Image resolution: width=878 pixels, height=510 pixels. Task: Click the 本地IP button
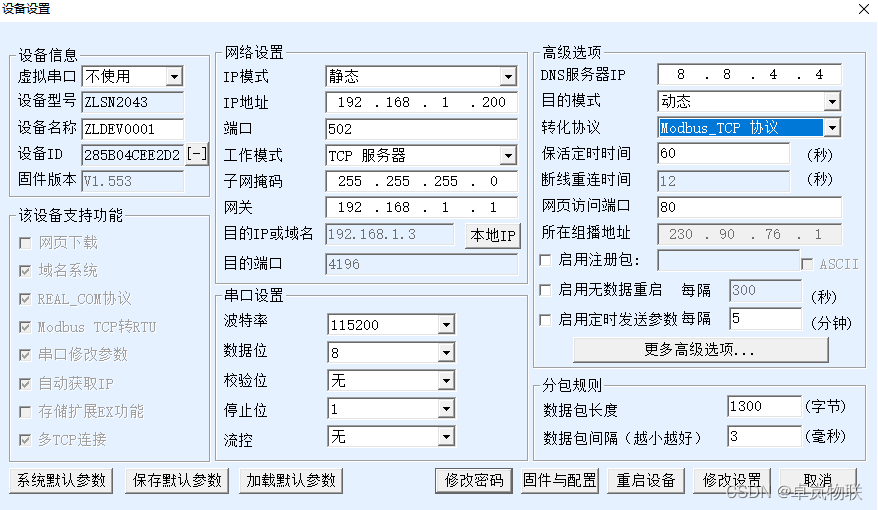click(x=493, y=236)
